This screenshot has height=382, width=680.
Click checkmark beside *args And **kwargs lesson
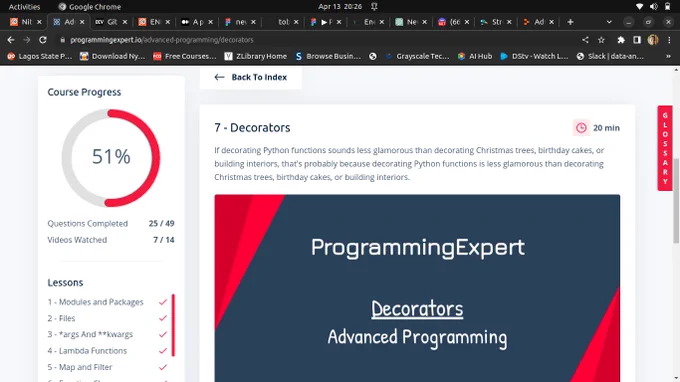click(x=163, y=334)
